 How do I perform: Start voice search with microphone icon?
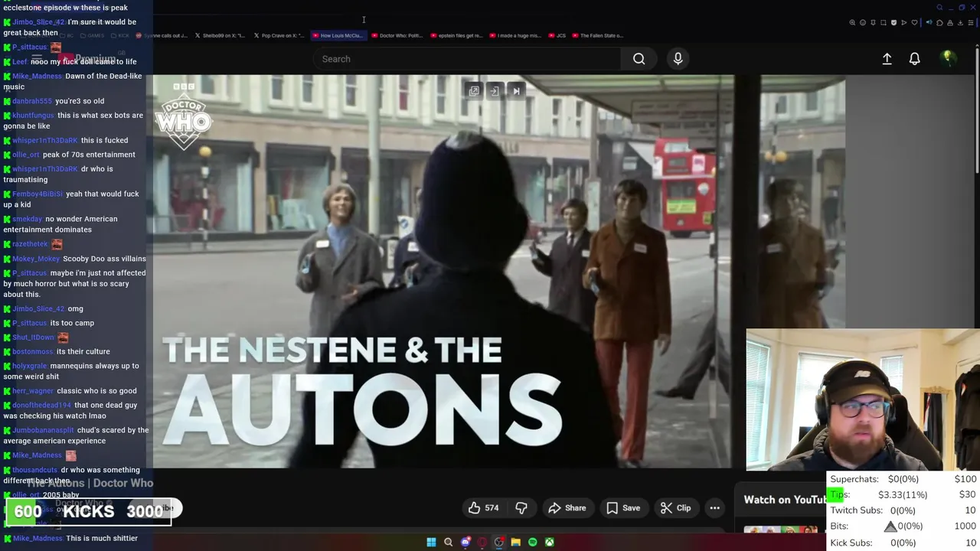tap(678, 59)
